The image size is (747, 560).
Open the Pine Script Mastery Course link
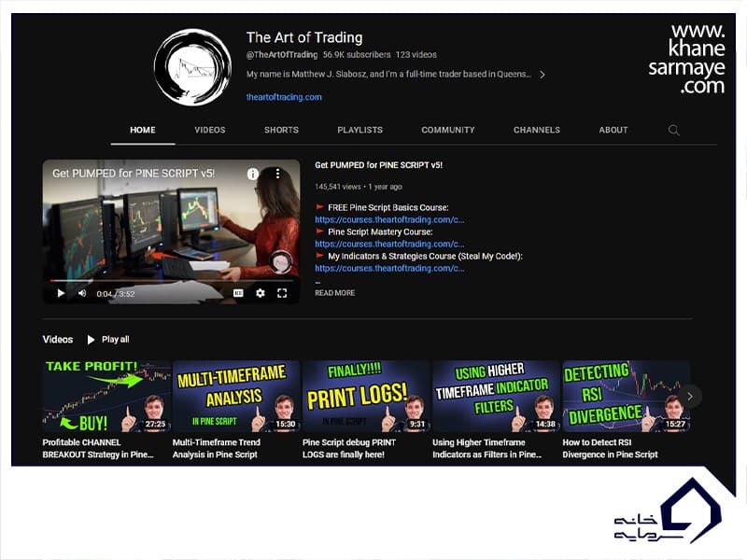389,244
